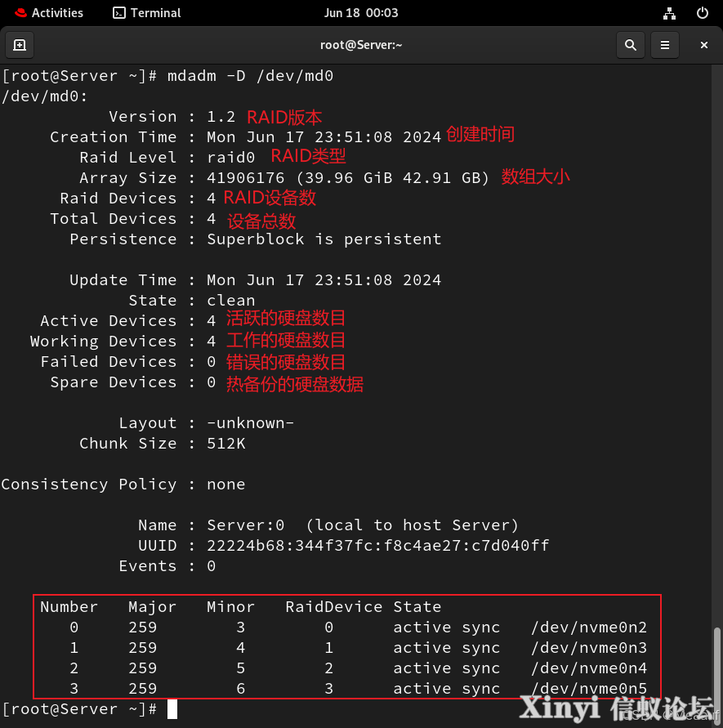Click the UUID value '22224b68:344f37fc:f8c4ae27:c7d040ff'
This screenshot has height=728, width=723.
[377, 546]
